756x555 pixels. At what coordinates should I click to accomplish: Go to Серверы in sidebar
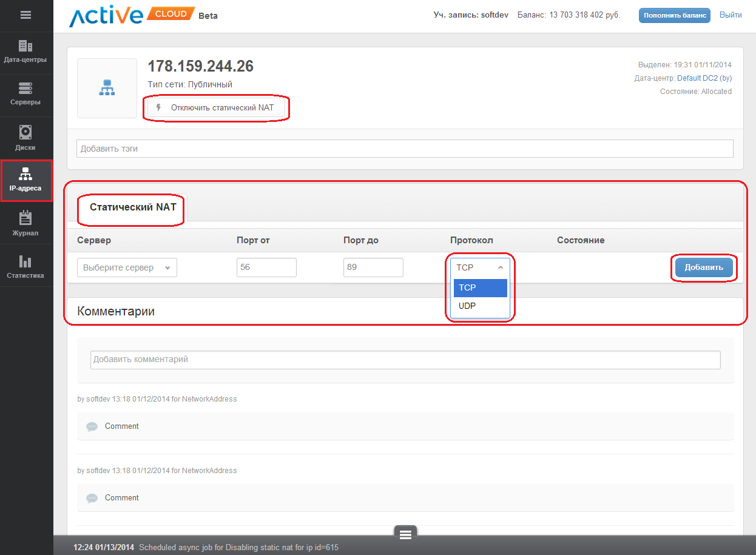point(25,95)
